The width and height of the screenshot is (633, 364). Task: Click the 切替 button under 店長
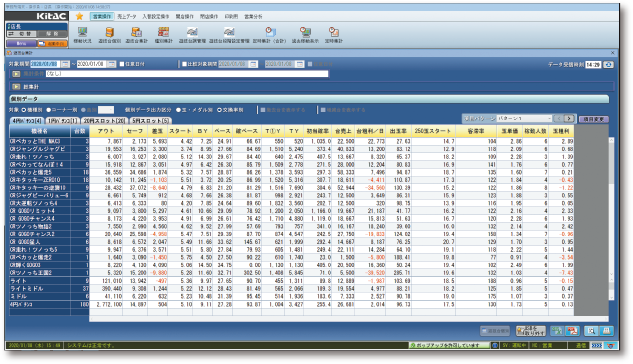coord(21,34)
